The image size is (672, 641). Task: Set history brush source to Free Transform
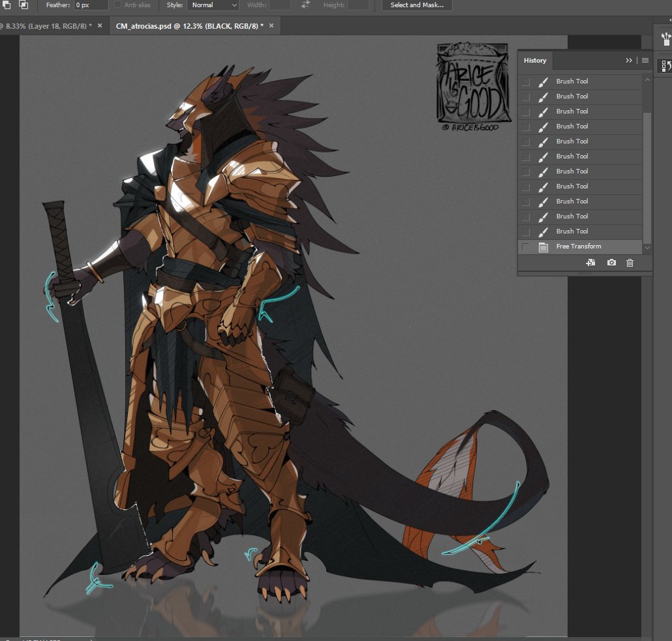click(x=525, y=246)
